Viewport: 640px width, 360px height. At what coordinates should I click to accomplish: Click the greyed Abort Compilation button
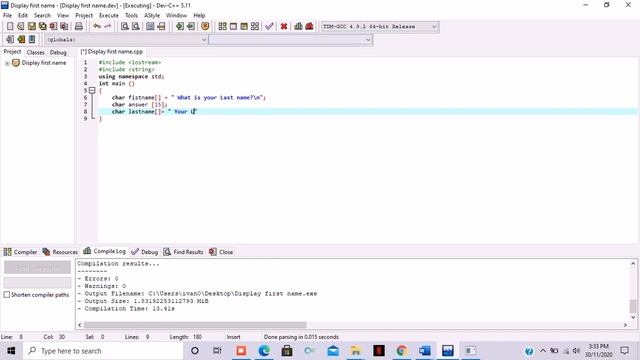pyautogui.click(x=37, y=267)
